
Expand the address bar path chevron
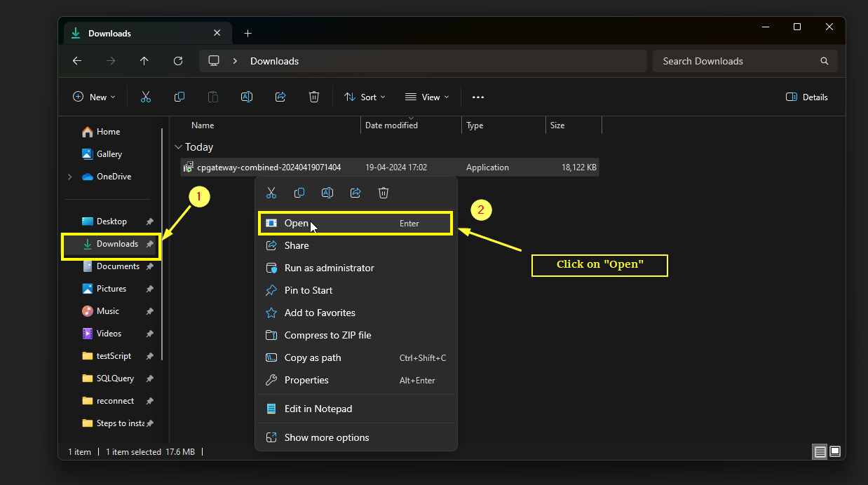point(235,61)
